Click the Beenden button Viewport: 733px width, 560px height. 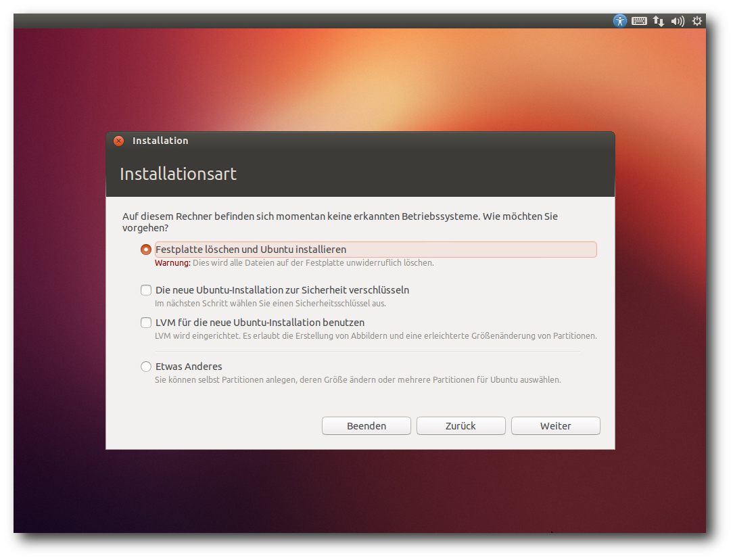(366, 426)
